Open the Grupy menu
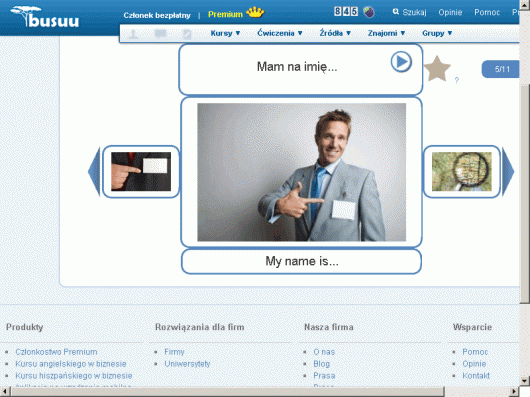 click(437, 33)
